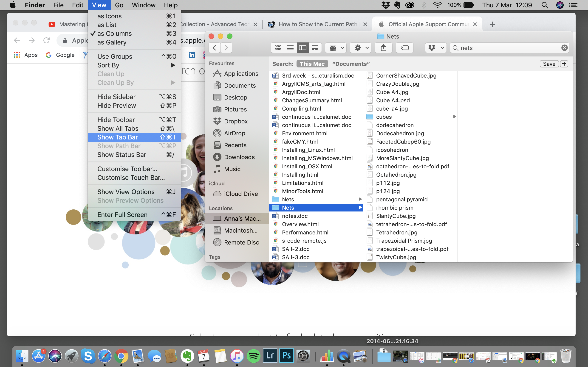Open Spotify from the Dock

click(x=253, y=356)
